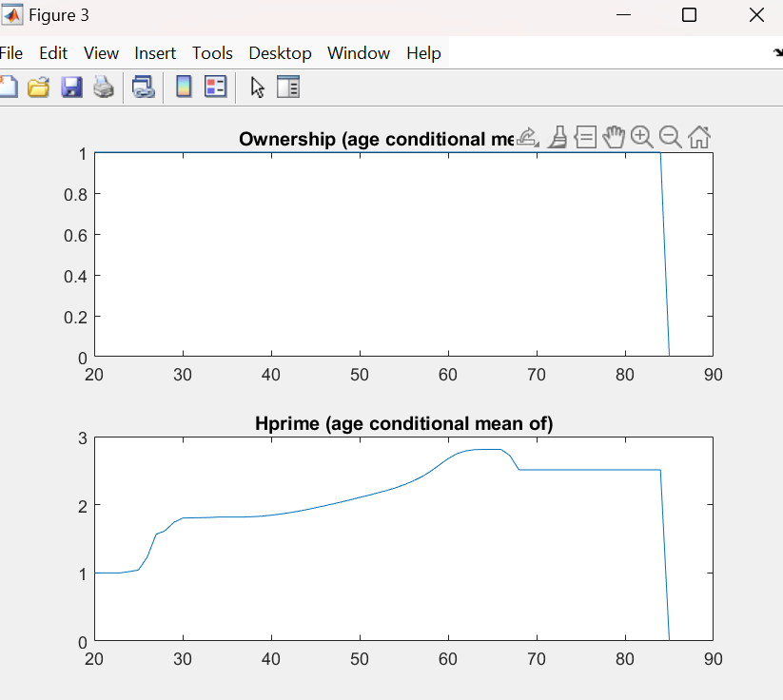Open the Window menu
The width and height of the screenshot is (783, 700).
pyautogui.click(x=359, y=53)
